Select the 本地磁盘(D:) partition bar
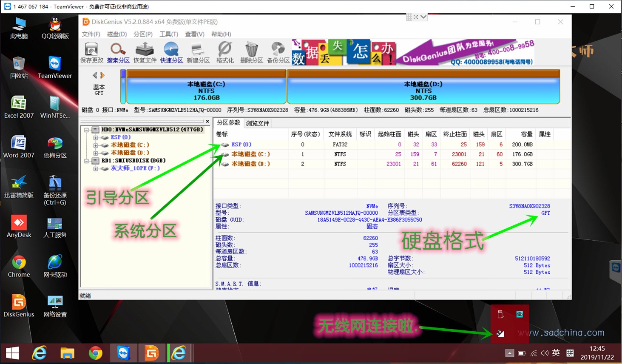 (x=423, y=87)
